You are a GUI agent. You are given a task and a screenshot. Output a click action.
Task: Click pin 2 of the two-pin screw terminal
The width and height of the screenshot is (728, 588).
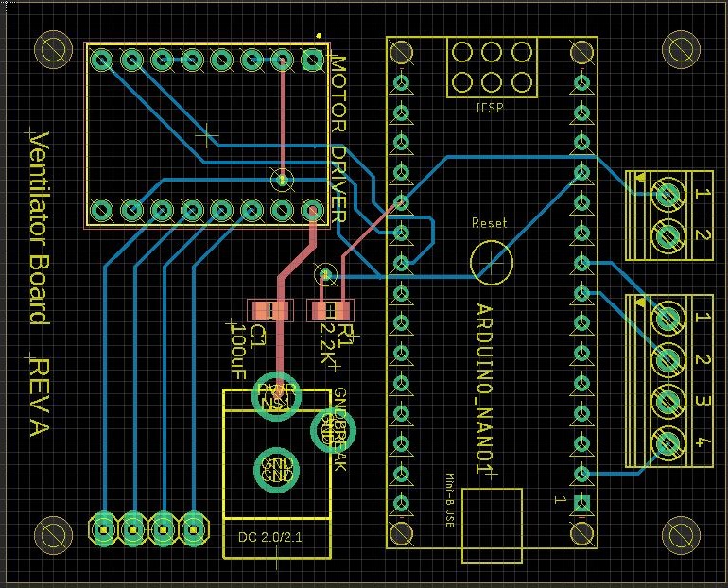669,233
